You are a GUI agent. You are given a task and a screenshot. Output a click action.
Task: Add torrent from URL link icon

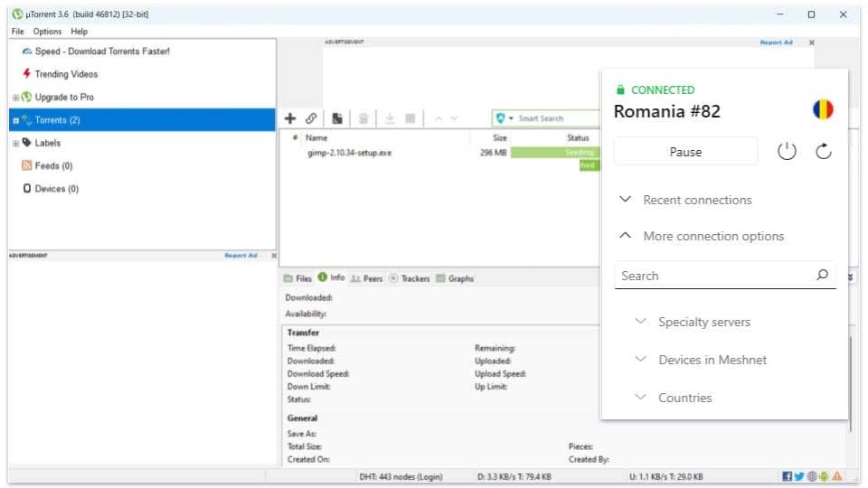click(x=311, y=118)
